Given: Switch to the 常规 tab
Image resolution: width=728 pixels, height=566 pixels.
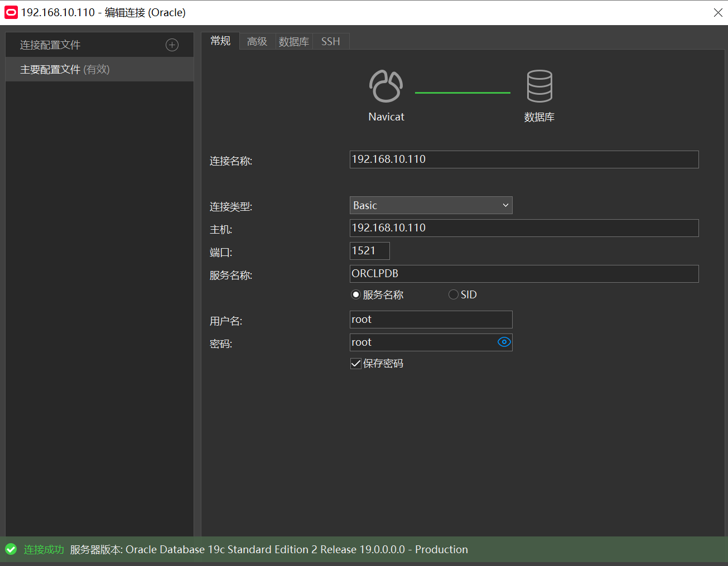Looking at the screenshot, I should pos(220,41).
